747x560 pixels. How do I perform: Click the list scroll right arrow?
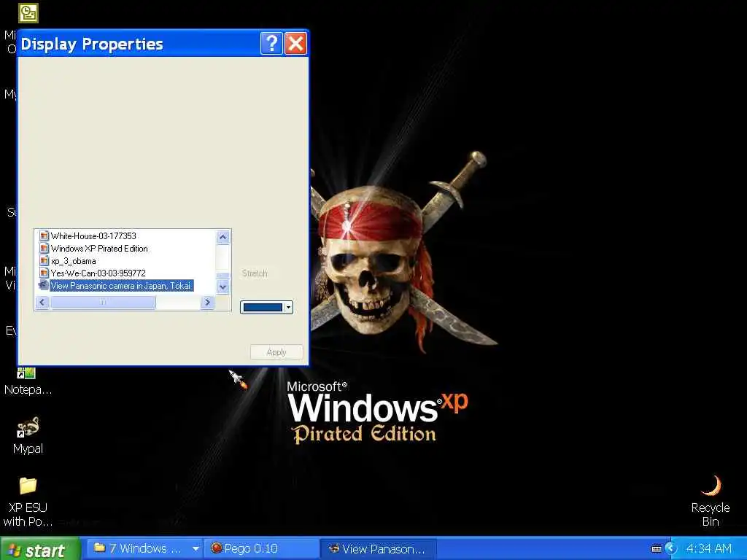(x=207, y=303)
